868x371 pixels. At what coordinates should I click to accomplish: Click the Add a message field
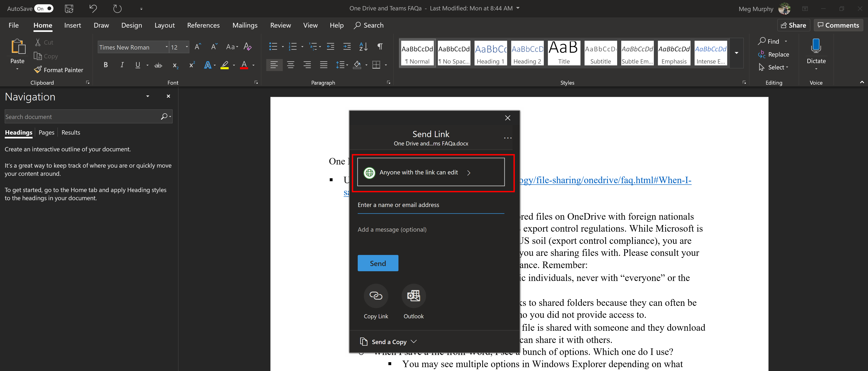pyautogui.click(x=431, y=230)
